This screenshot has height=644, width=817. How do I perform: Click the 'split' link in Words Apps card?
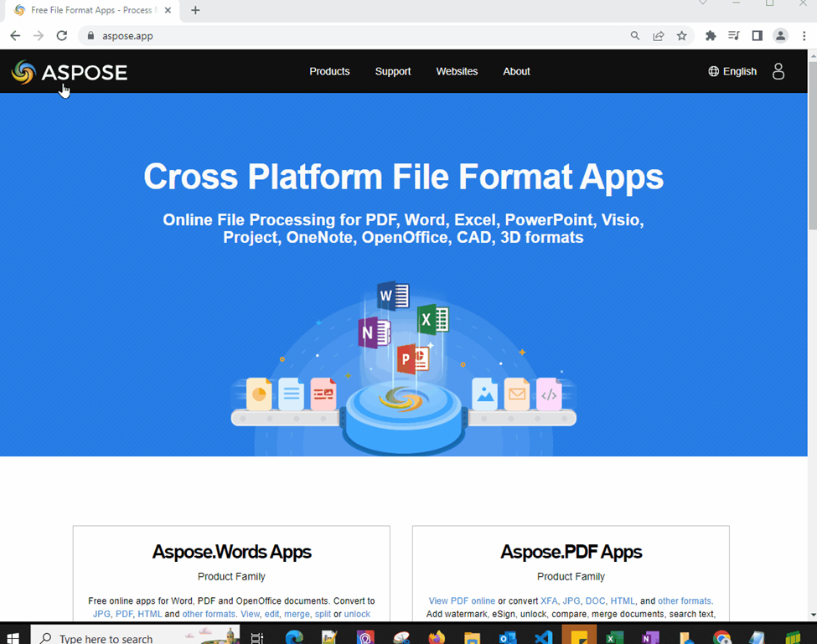tap(323, 615)
